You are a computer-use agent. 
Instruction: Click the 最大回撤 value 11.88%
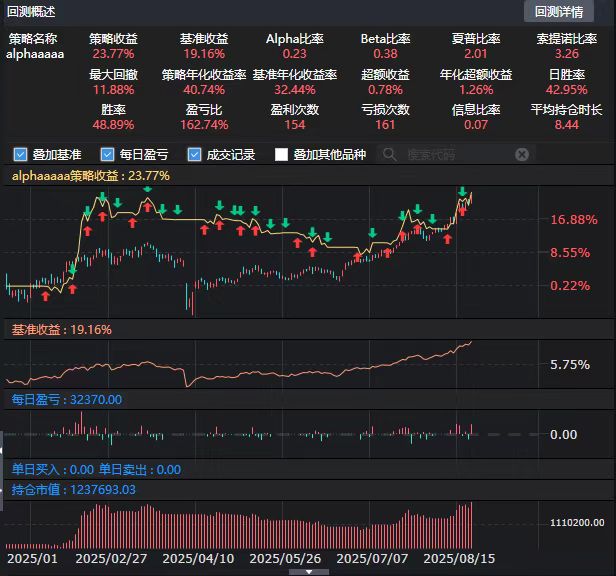tap(114, 90)
